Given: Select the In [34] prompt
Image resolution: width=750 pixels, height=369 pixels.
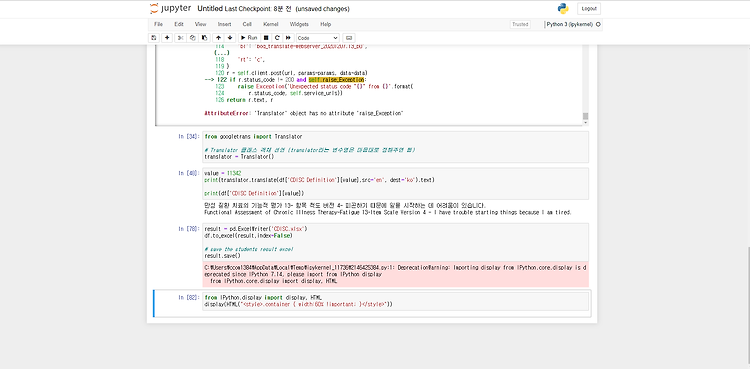Looking at the screenshot, I should 189,137.
